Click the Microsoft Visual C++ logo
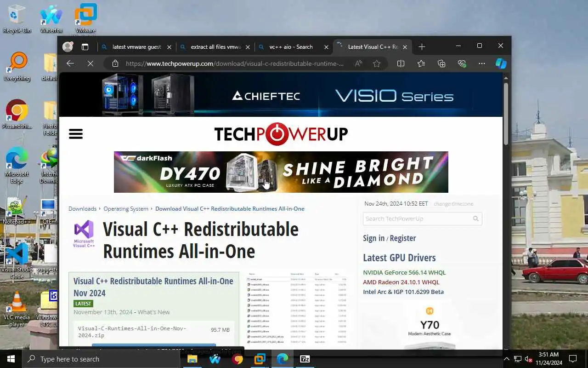The image size is (588, 368). pyautogui.click(x=84, y=234)
